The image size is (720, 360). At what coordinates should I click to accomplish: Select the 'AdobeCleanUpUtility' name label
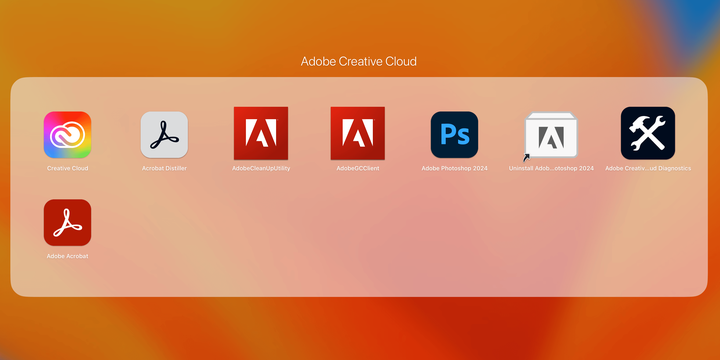pyautogui.click(x=261, y=169)
